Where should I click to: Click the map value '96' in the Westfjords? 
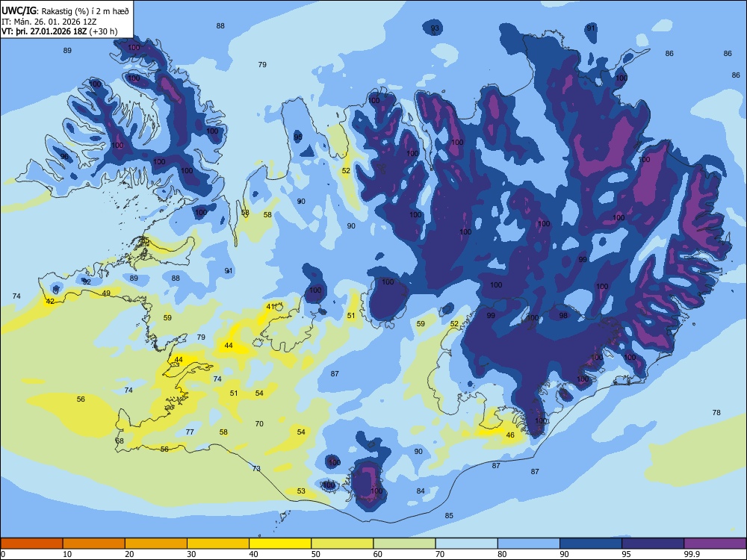pos(64,157)
